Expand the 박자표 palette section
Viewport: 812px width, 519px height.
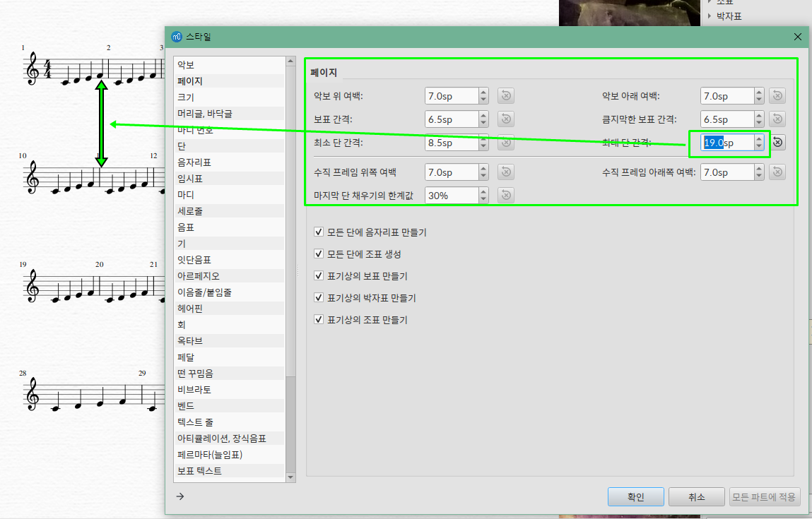[710, 16]
